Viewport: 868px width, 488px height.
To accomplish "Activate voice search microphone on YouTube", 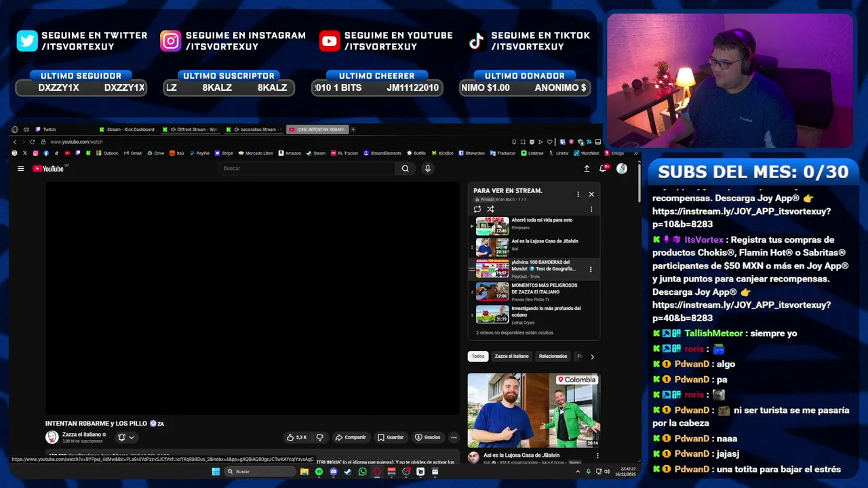I will [427, 168].
